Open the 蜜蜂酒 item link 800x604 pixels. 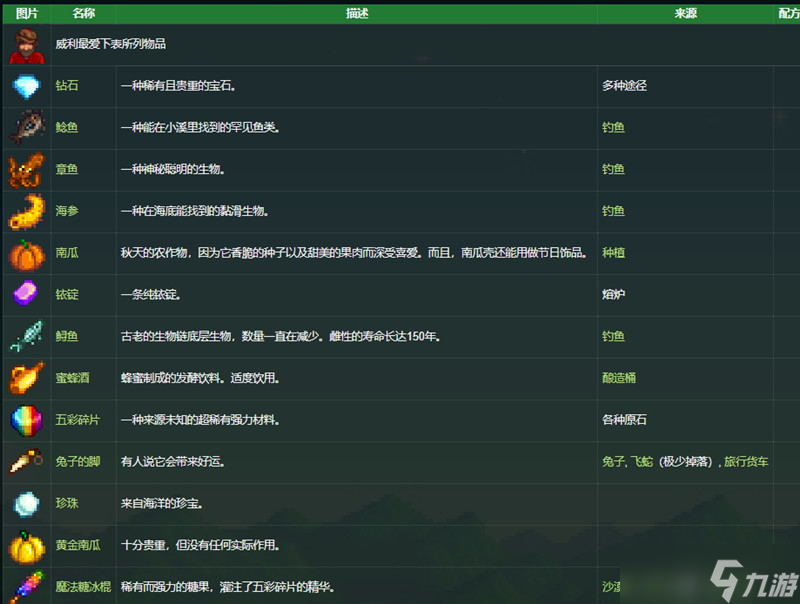pyautogui.click(x=72, y=378)
